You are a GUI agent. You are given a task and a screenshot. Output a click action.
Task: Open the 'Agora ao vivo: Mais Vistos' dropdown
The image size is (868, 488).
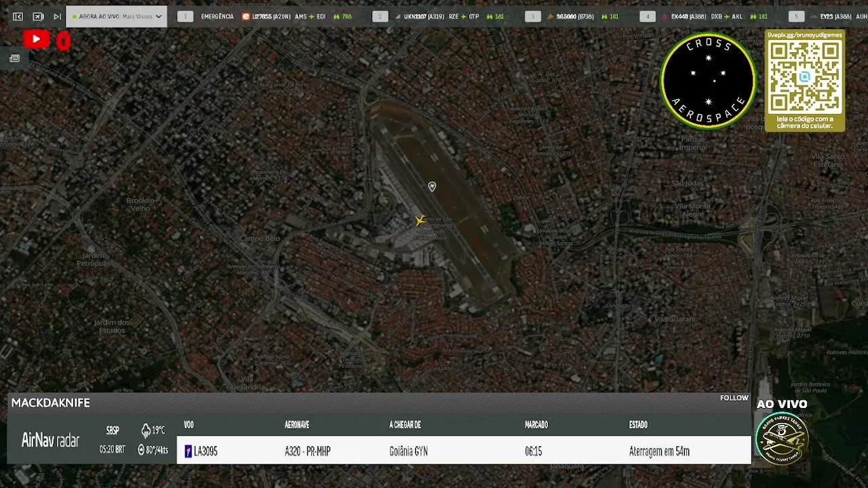pos(117,16)
